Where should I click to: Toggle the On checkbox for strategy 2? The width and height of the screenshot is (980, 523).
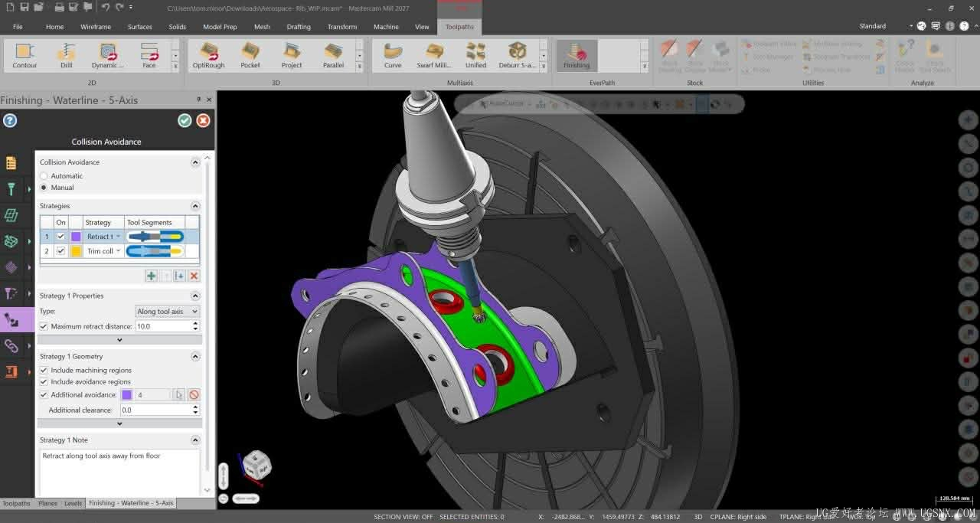pyautogui.click(x=60, y=251)
